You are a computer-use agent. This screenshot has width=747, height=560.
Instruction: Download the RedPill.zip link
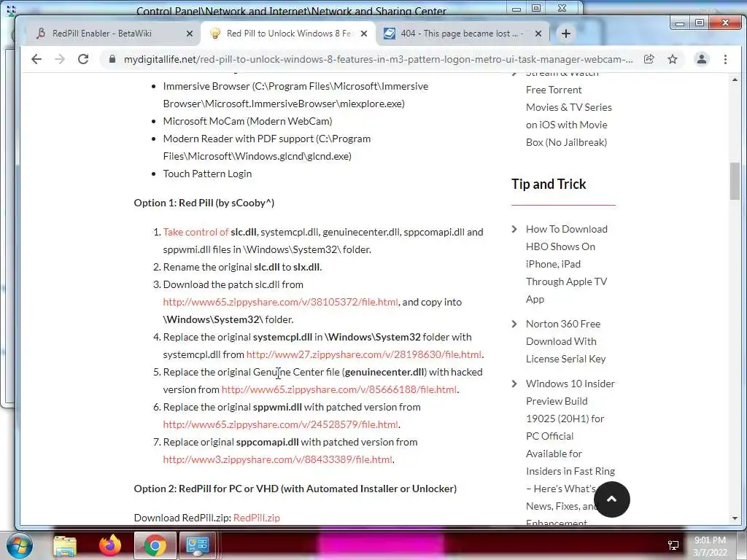point(257,518)
